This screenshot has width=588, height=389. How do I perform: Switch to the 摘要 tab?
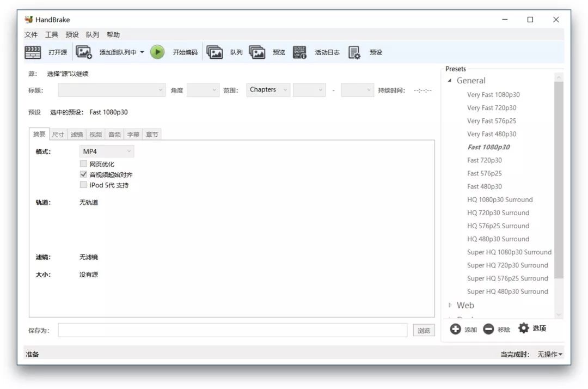point(39,134)
